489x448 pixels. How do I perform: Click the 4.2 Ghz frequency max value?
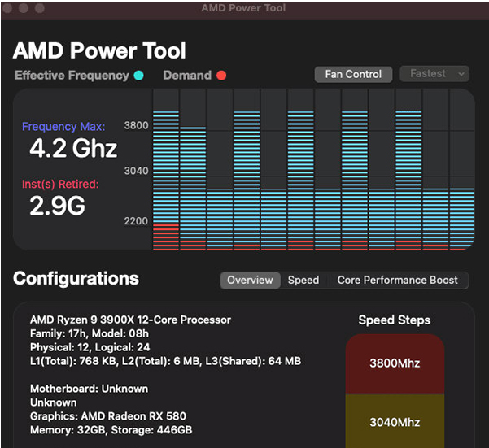coord(73,149)
